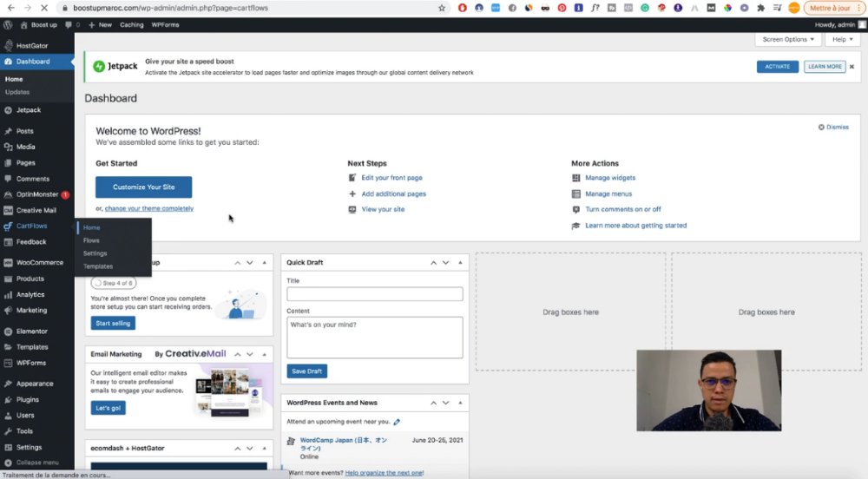
Task: Open the Tools sidebar item
Action: point(24,431)
